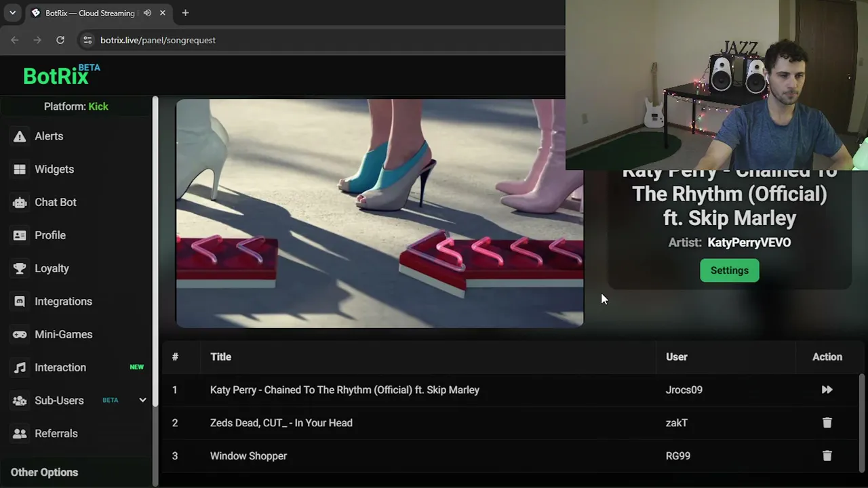Click the Title column header
The width and height of the screenshot is (868, 488).
point(220,357)
